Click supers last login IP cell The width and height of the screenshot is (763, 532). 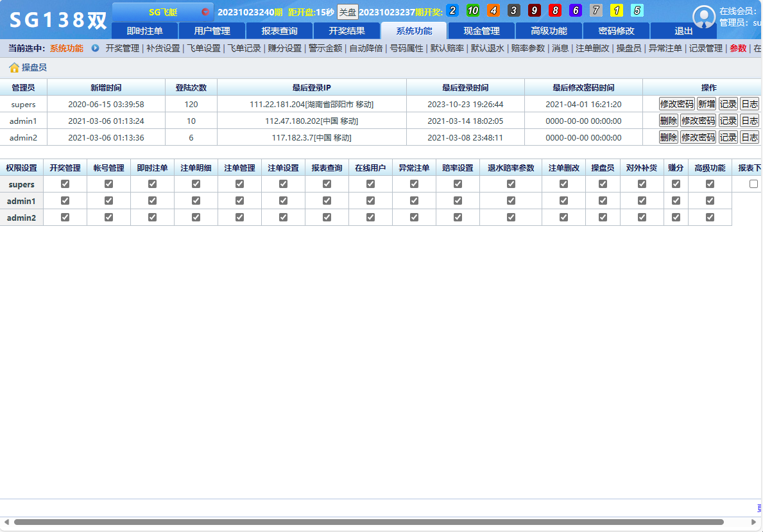pyautogui.click(x=311, y=104)
